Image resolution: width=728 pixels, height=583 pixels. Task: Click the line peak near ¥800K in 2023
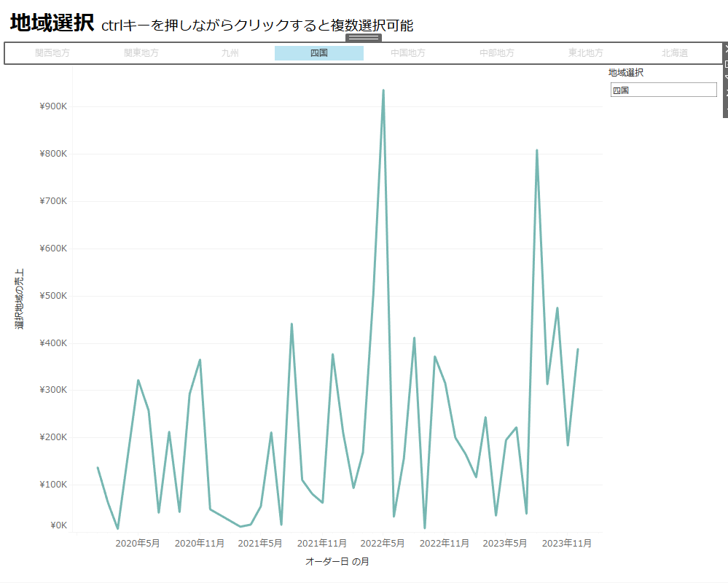[x=537, y=151]
